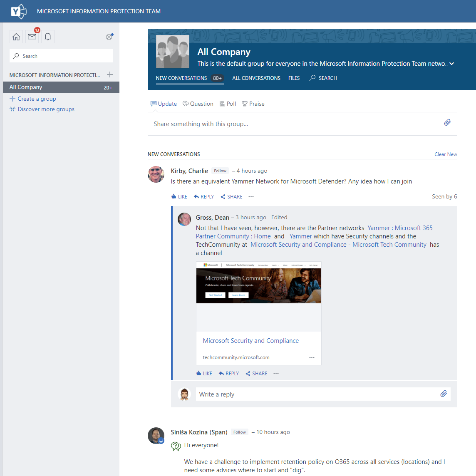Open the Praise composer

point(253,104)
